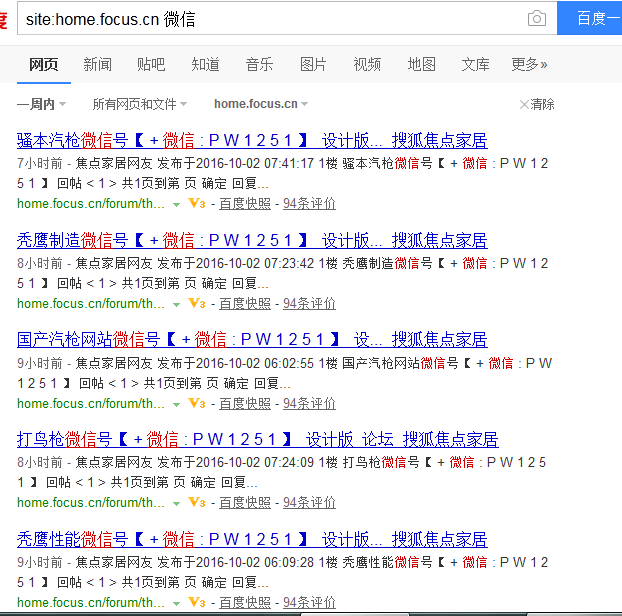Open 94条评价 for the 打鸟枪 result
The height and width of the screenshot is (616, 622).
(x=309, y=503)
